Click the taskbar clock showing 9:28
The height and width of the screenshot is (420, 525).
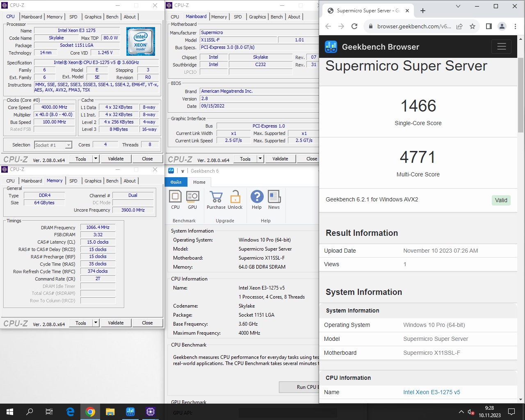[x=489, y=412]
